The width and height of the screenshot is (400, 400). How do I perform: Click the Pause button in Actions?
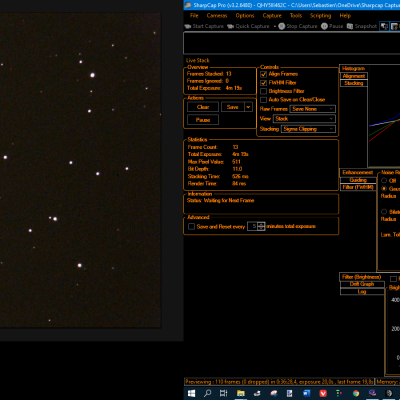coord(203,120)
